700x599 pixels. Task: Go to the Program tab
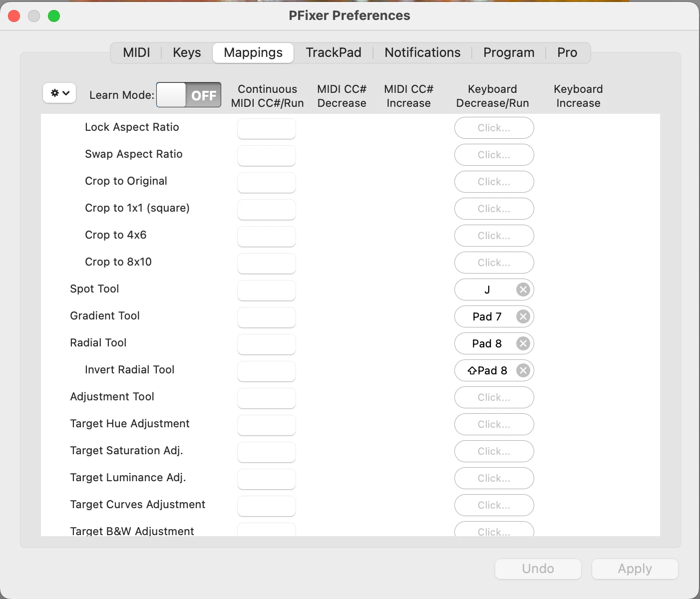(509, 52)
